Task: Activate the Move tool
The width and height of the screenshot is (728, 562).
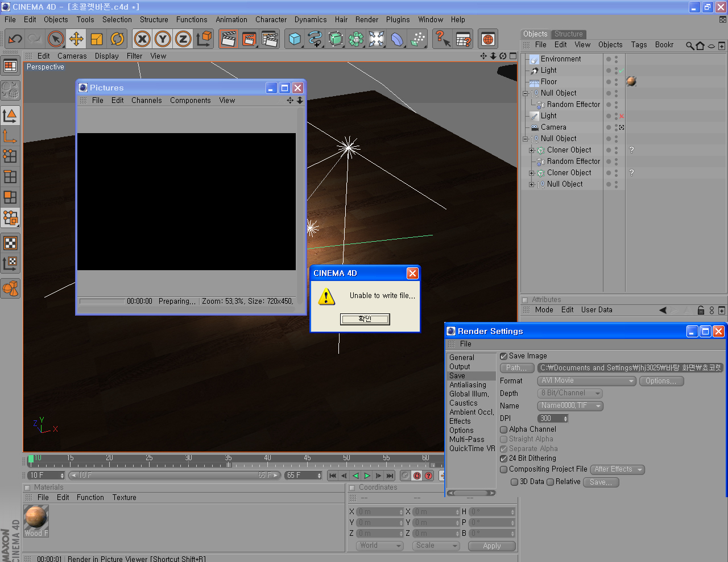Action: pyautogui.click(x=76, y=39)
